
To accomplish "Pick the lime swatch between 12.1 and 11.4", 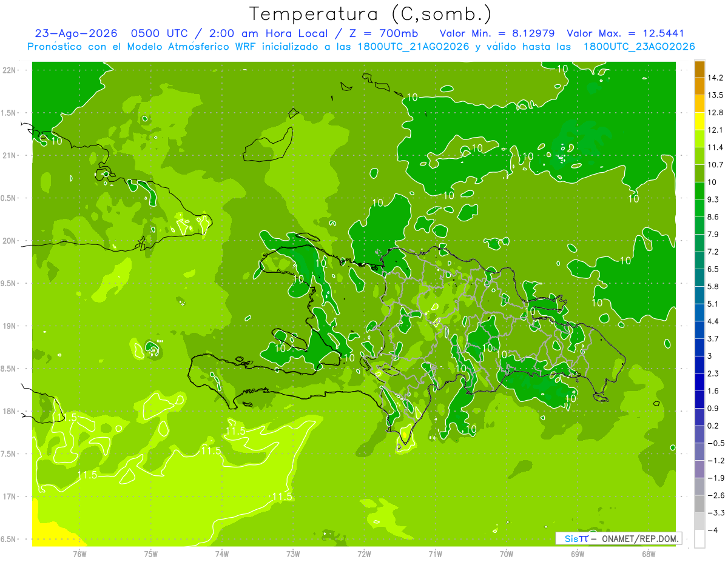I will tap(699, 139).
